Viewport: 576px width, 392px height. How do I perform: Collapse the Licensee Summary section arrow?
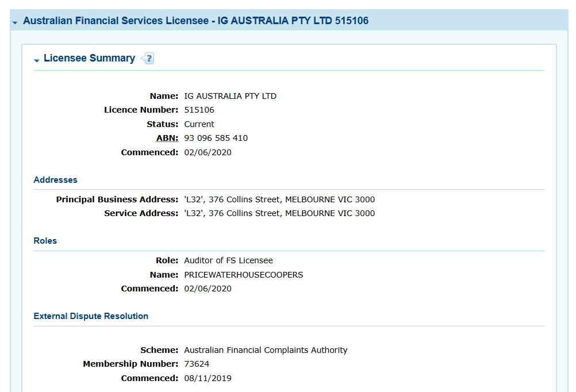tap(37, 60)
